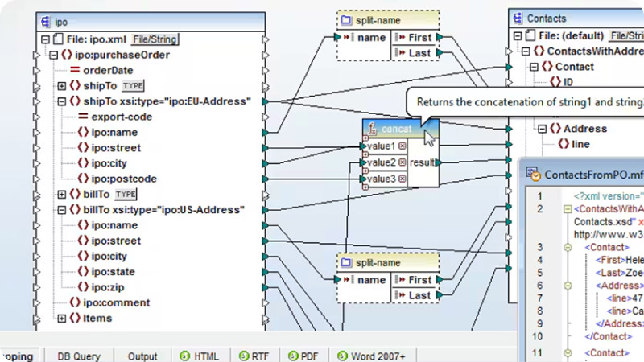Click the output connector of orderDate
The width and height of the screenshot is (644, 362).
click(x=266, y=71)
